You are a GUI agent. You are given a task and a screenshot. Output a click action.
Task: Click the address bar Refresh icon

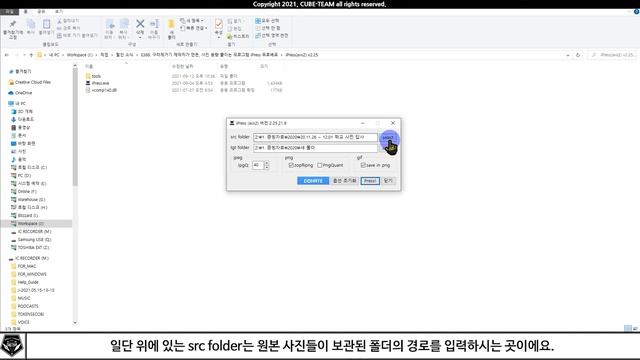(x=578, y=55)
